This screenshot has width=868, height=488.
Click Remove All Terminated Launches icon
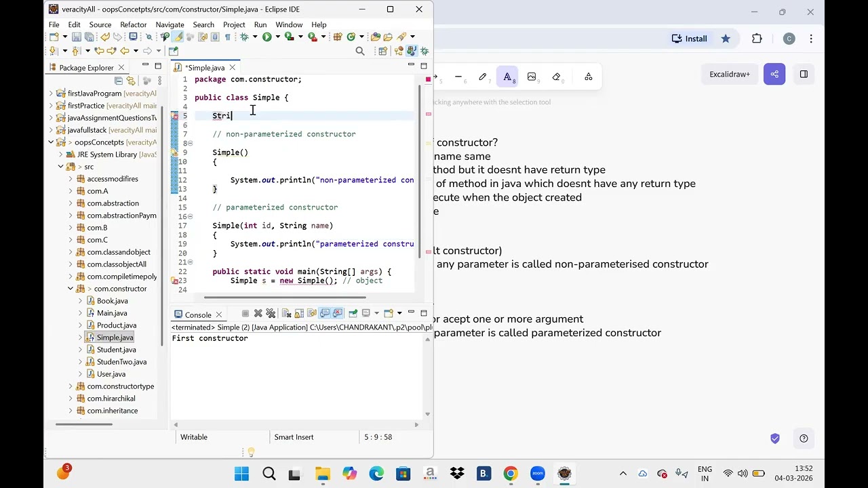coord(271,314)
